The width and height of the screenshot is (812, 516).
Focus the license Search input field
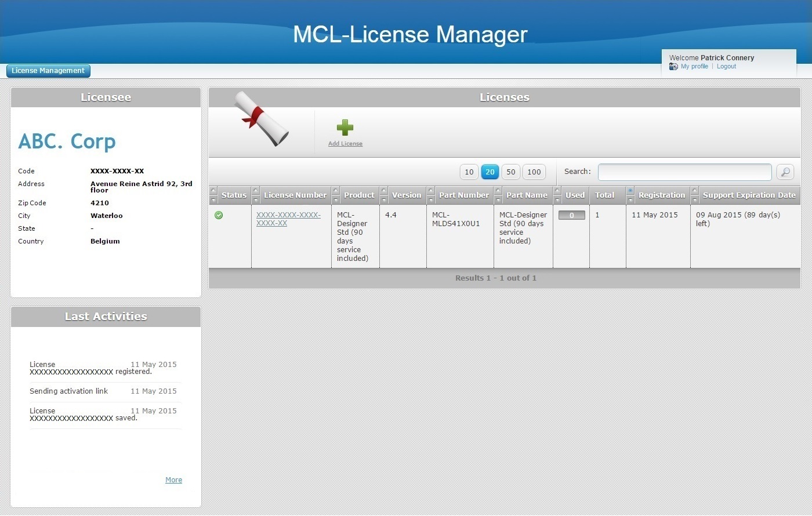[684, 172]
